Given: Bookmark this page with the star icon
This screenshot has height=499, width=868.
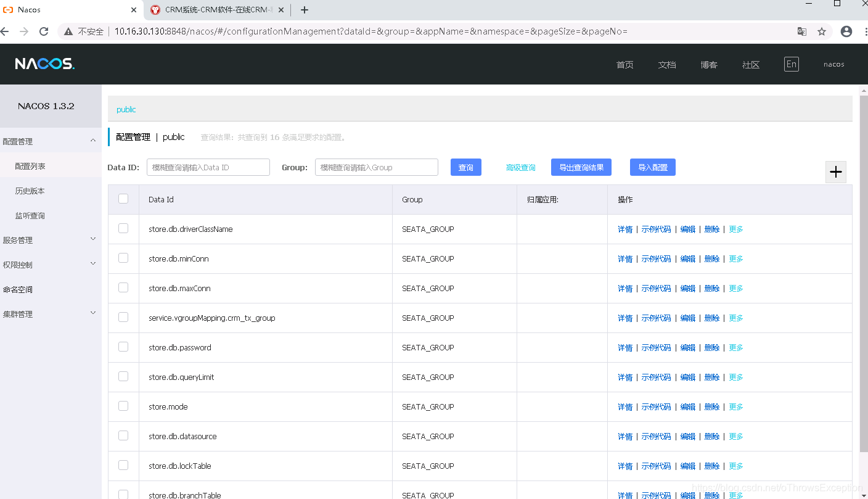Looking at the screenshot, I should point(822,31).
